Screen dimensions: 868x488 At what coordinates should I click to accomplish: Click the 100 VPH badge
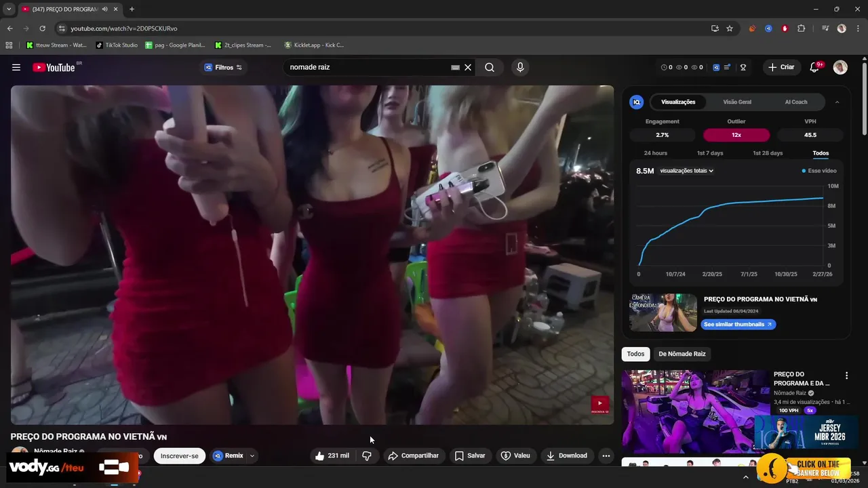click(x=789, y=411)
